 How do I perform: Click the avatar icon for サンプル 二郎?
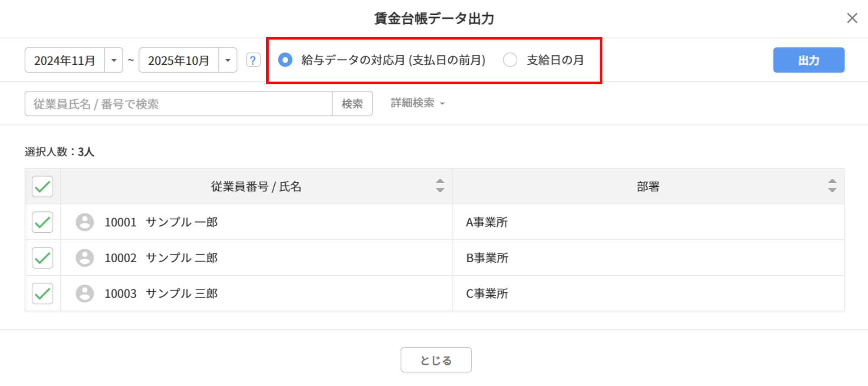pos(85,258)
